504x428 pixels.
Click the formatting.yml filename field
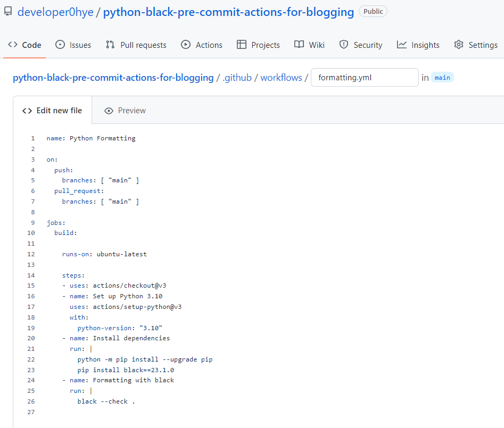pos(365,78)
